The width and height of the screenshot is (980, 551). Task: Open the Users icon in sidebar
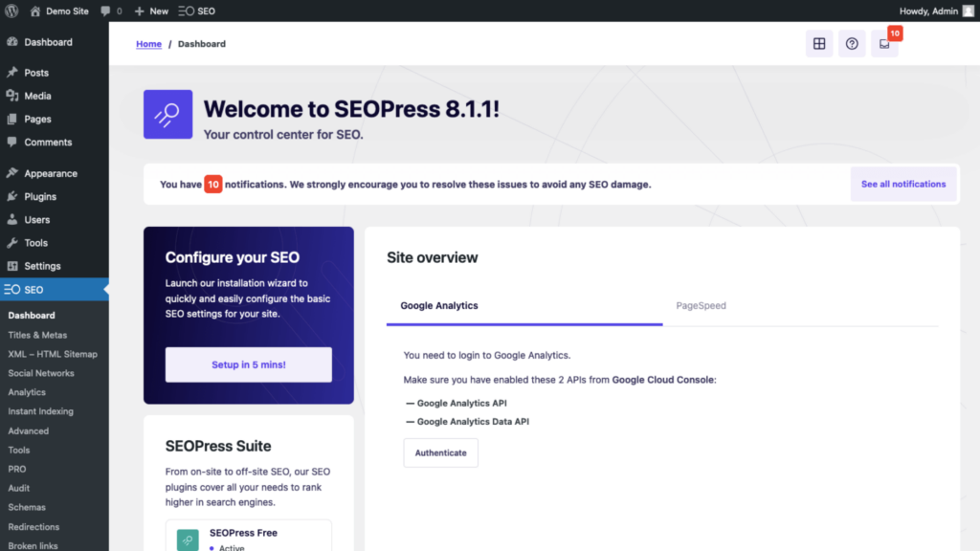12,219
